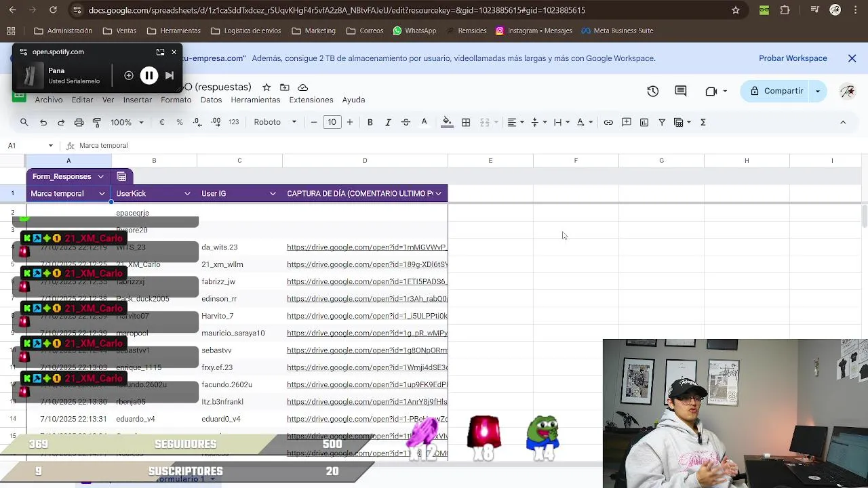Print the spreadsheet
The width and height of the screenshot is (868, 488).
tap(79, 122)
